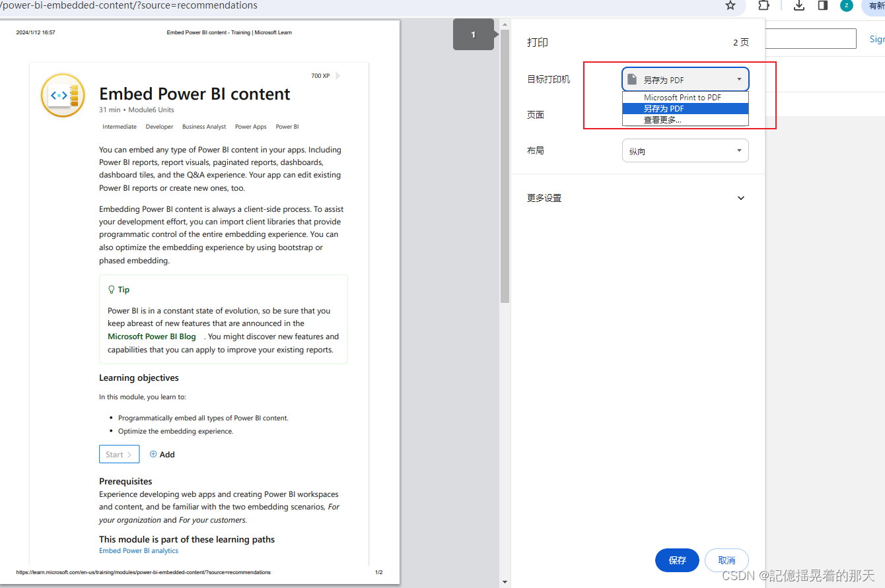The height and width of the screenshot is (588, 885).
Task: Click the footer URL in print preview
Action: pos(143,572)
